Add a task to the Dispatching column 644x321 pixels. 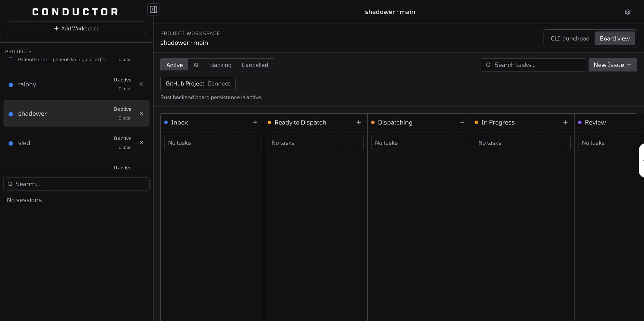point(462,122)
